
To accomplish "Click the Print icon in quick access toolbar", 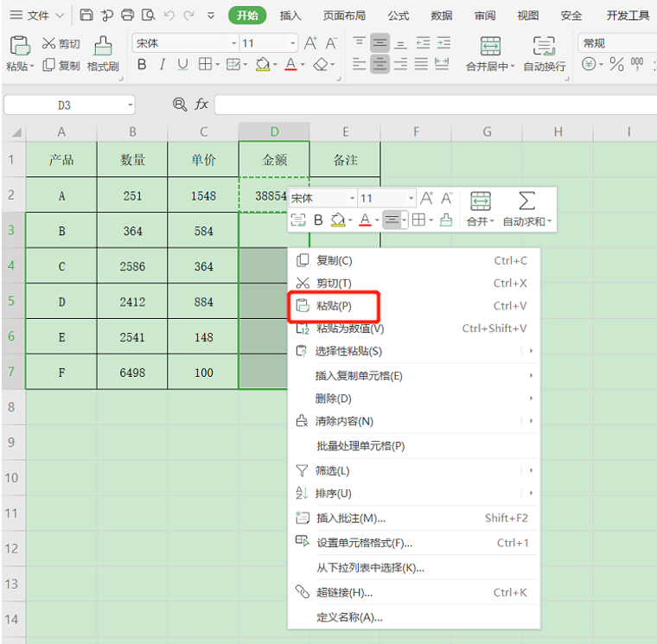I will pos(127,15).
